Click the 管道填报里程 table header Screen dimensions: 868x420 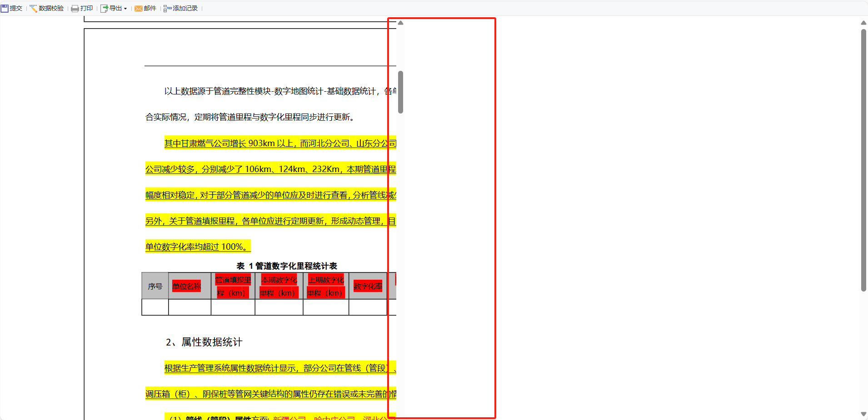point(233,286)
